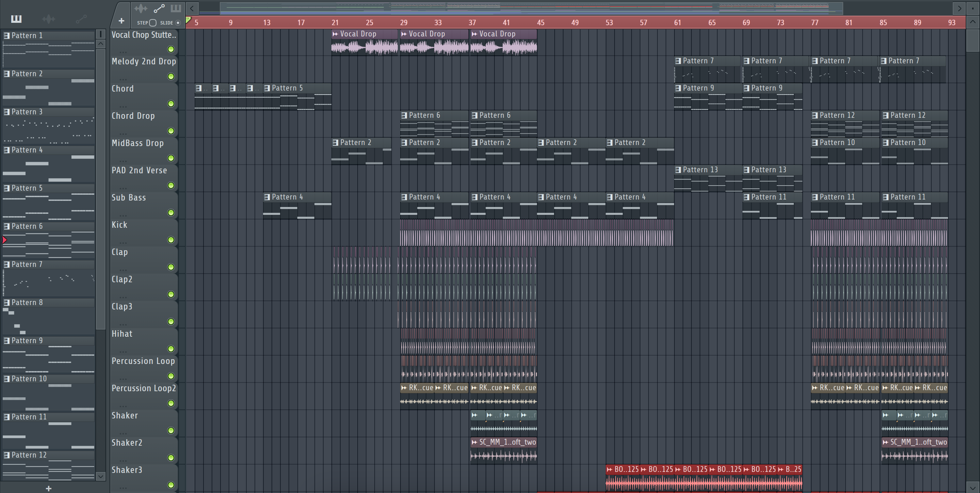
Task: Toggle the SLIDE mode radio button
Action: [x=178, y=22]
